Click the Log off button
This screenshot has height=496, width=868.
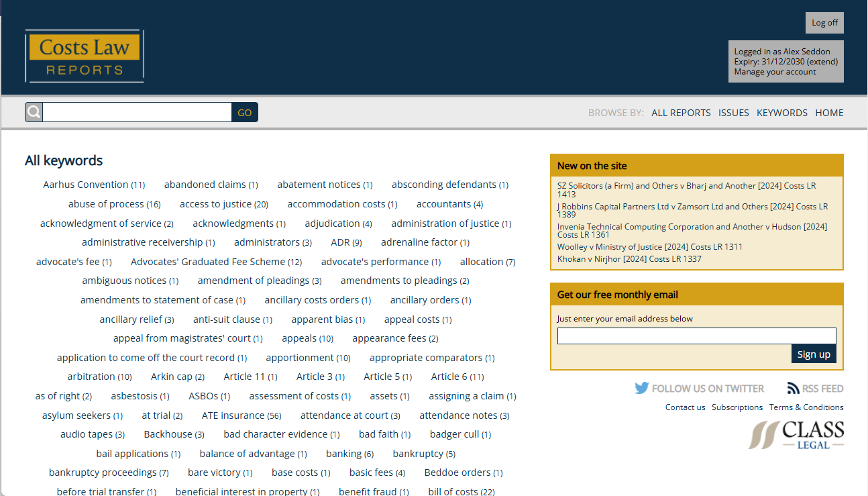pos(824,23)
